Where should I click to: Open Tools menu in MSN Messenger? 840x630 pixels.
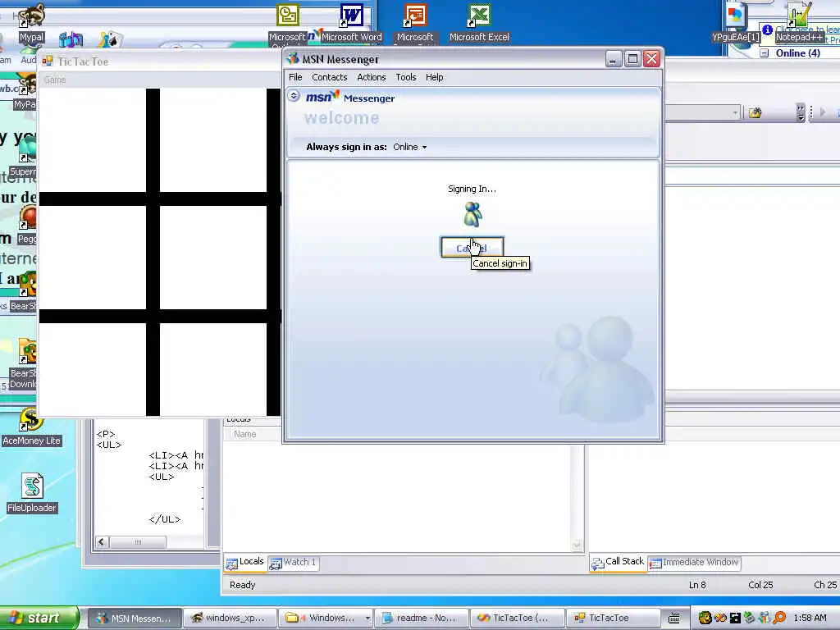[405, 77]
